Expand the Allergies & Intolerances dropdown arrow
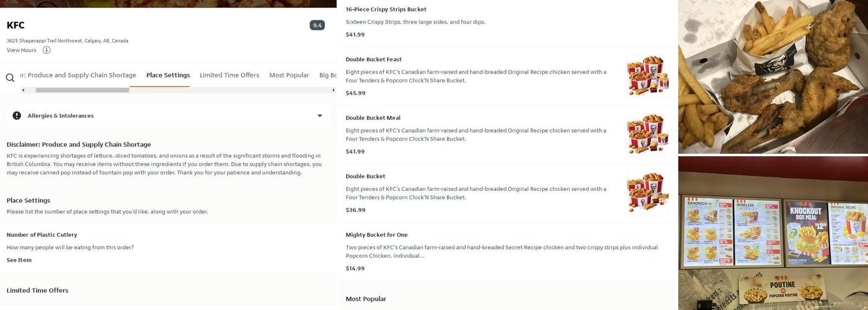The width and height of the screenshot is (868, 310). coord(320,116)
